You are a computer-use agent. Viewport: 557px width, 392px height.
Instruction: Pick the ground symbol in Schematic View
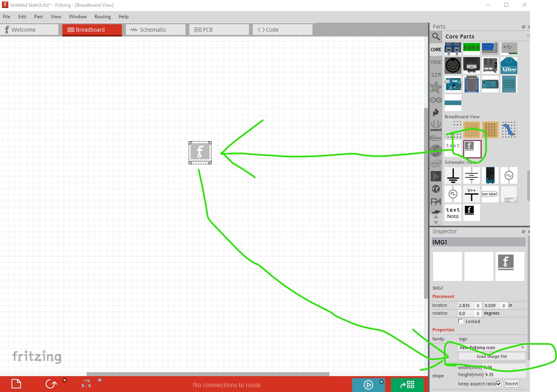(x=453, y=175)
